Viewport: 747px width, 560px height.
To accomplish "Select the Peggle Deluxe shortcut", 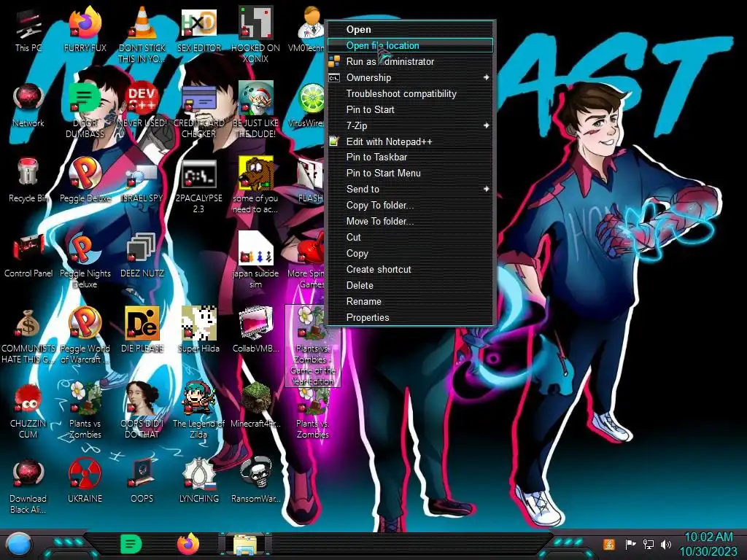I will 85,181.
